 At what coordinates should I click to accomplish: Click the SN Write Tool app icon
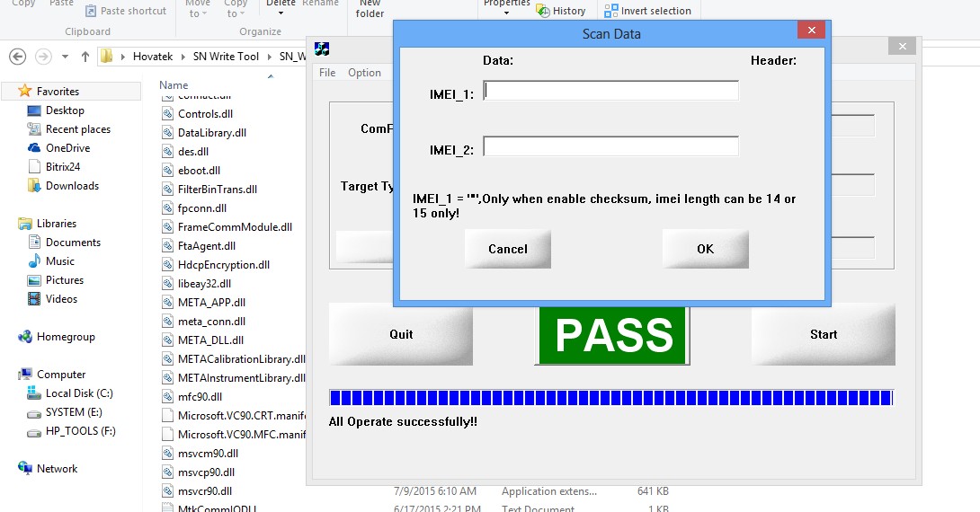pyautogui.click(x=322, y=49)
